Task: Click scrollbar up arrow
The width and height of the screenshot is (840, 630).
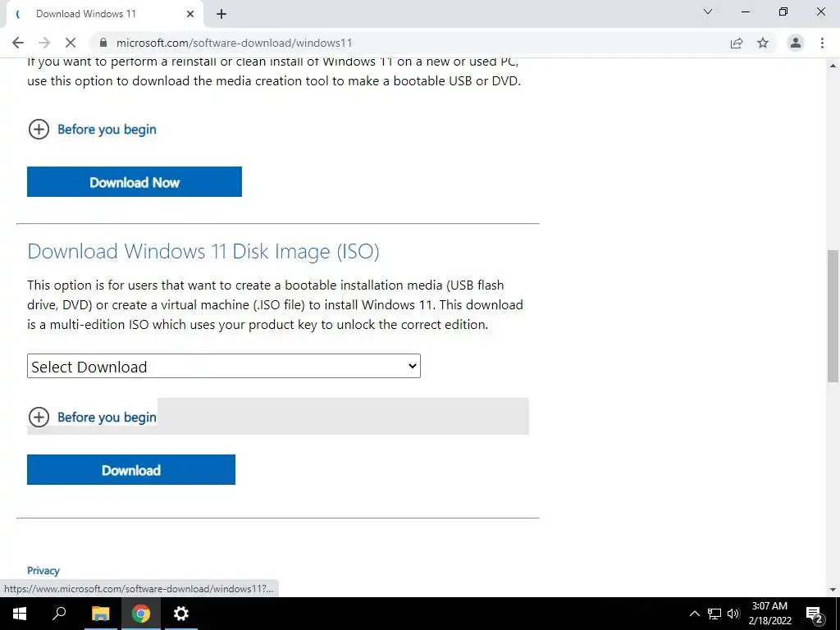Action: point(833,66)
